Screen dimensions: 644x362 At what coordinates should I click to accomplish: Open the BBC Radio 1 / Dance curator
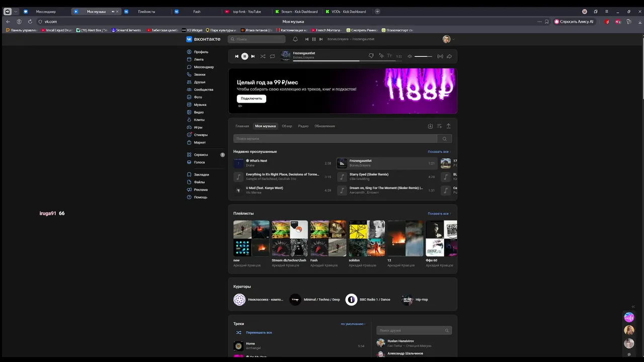(368, 300)
